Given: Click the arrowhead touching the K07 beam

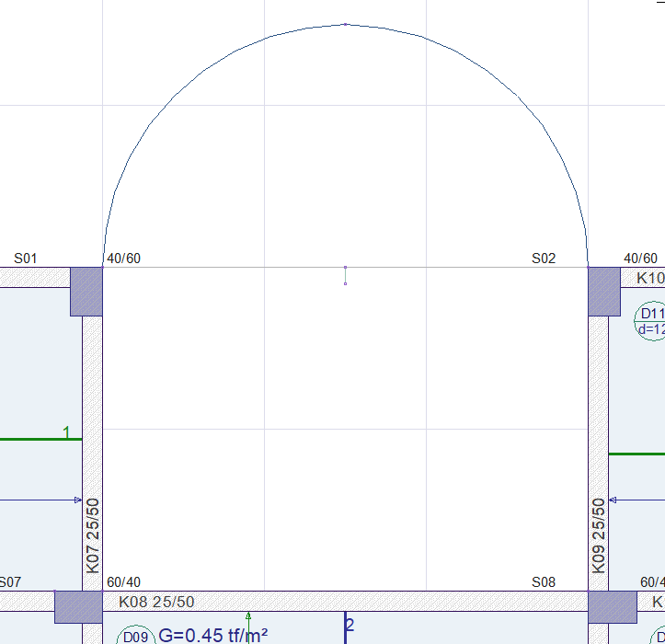Looking at the screenshot, I should (78, 500).
